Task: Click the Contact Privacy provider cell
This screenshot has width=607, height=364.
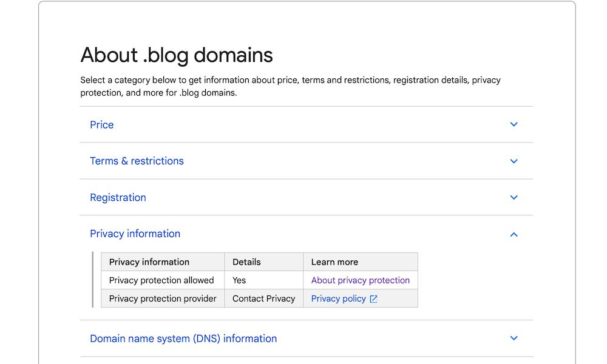Action: (x=263, y=298)
